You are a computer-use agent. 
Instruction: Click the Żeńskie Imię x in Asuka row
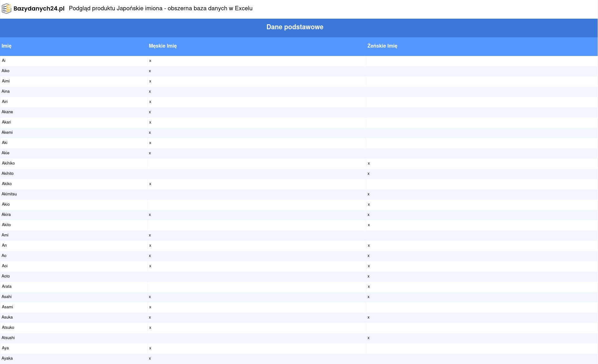coord(368,317)
